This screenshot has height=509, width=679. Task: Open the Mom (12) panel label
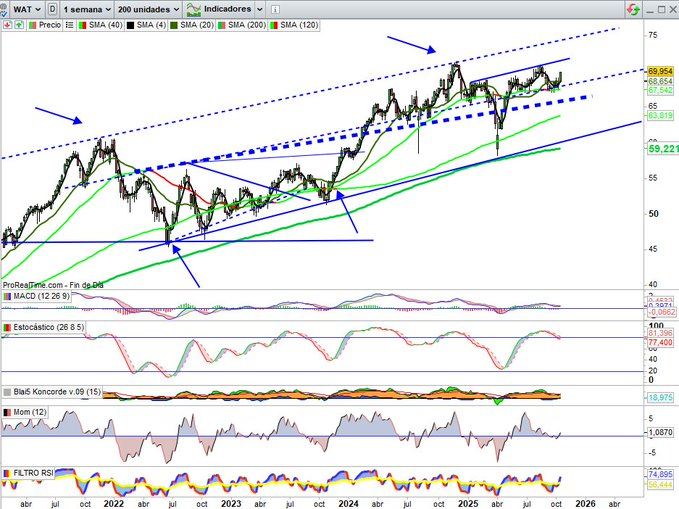point(25,412)
